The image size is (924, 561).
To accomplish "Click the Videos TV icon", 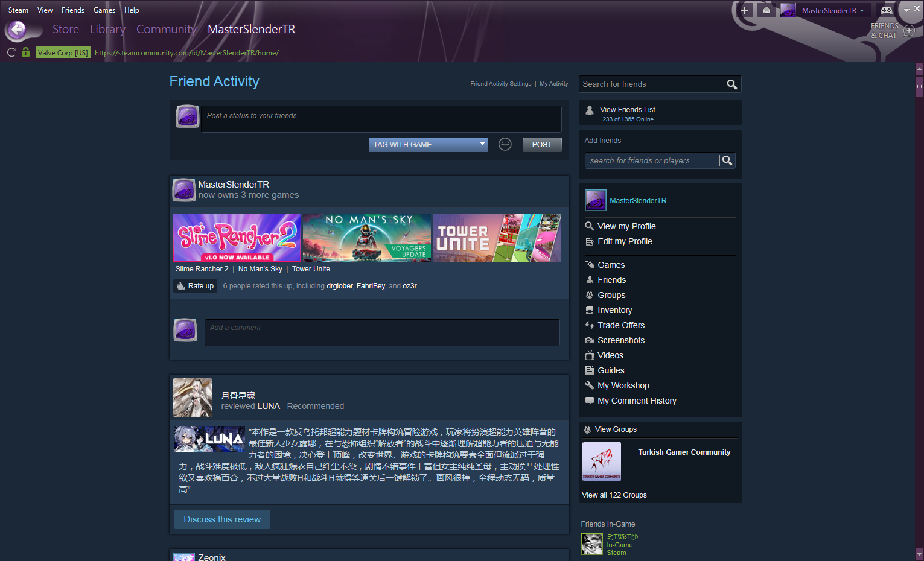I will click(x=590, y=355).
